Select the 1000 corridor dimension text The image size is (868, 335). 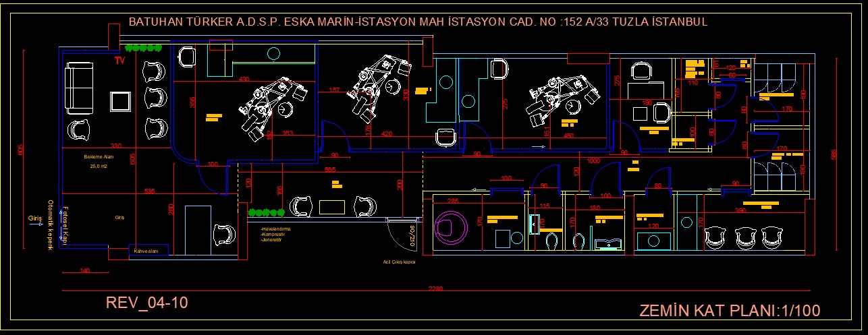pos(593,162)
